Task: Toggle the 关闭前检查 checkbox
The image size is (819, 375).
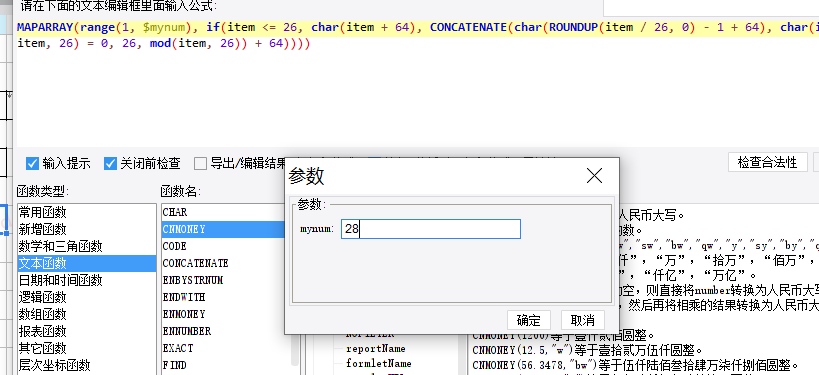Action: click(x=110, y=164)
